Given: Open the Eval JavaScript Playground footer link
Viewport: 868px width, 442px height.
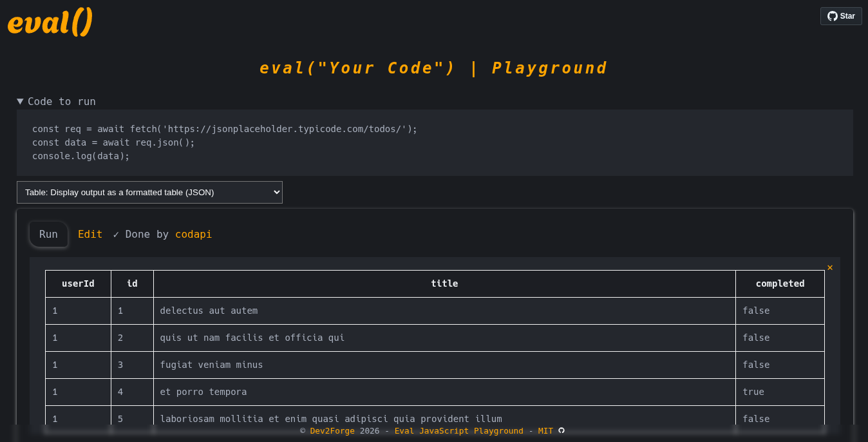Looking at the screenshot, I should [458, 431].
